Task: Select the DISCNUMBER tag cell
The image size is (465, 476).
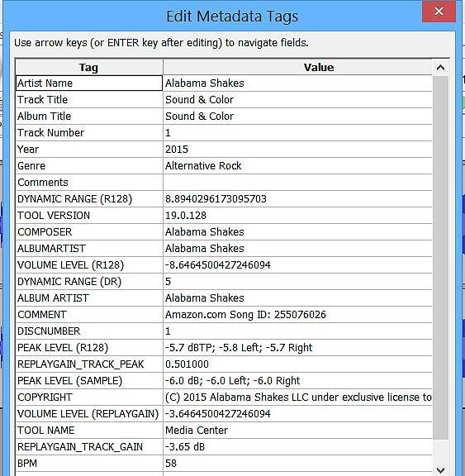Action: [x=89, y=331]
